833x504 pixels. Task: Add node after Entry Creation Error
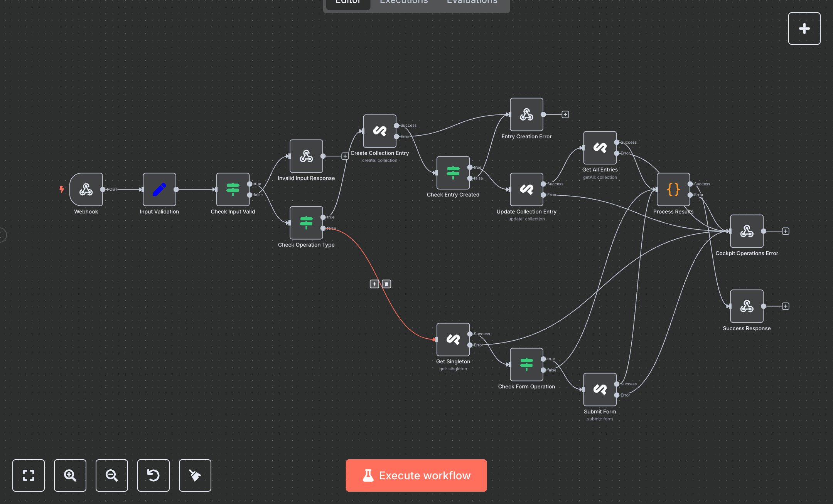(565, 114)
